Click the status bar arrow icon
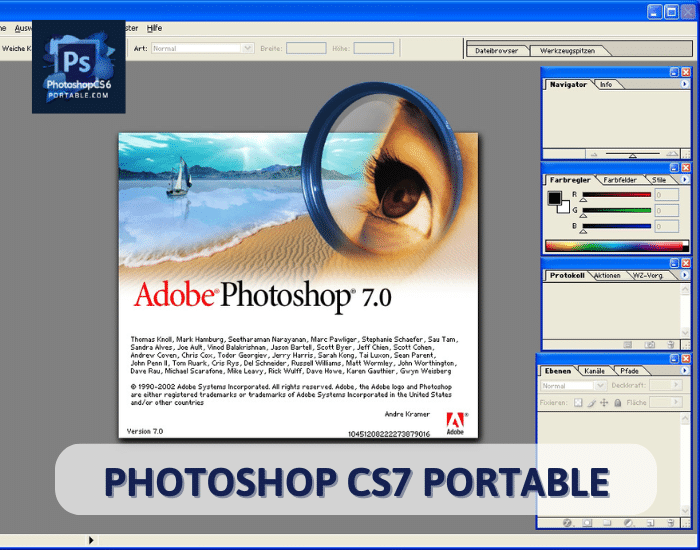The image size is (700, 550). 91,540
